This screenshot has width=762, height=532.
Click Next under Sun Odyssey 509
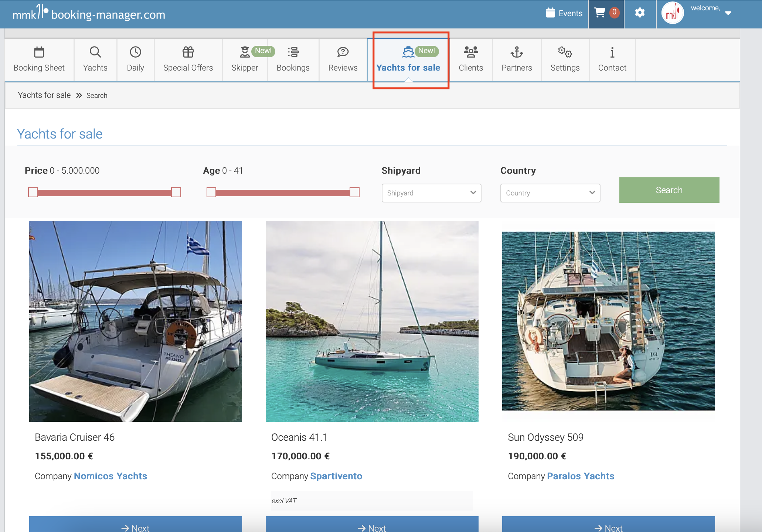(609, 525)
